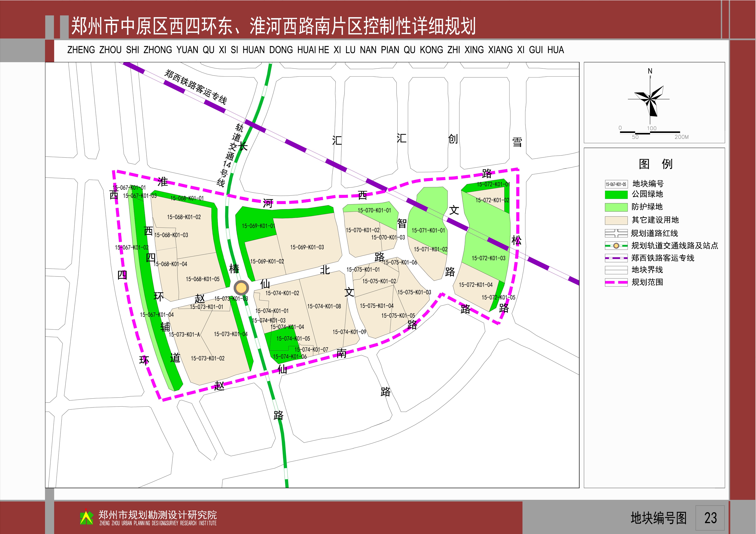Click parcel label 15-073-K01-01
This screenshot has width=756, height=534.
point(206,307)
